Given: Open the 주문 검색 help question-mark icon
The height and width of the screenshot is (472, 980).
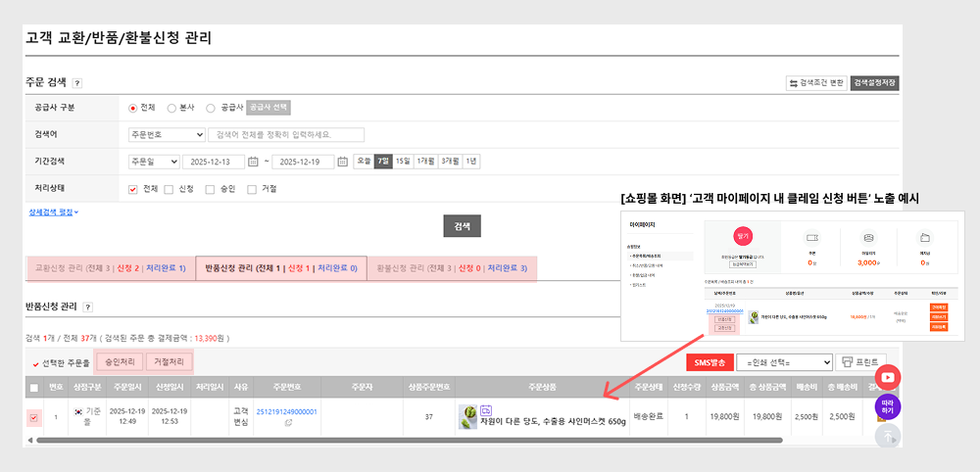Looking at the screenshot, I should [76, 83].
